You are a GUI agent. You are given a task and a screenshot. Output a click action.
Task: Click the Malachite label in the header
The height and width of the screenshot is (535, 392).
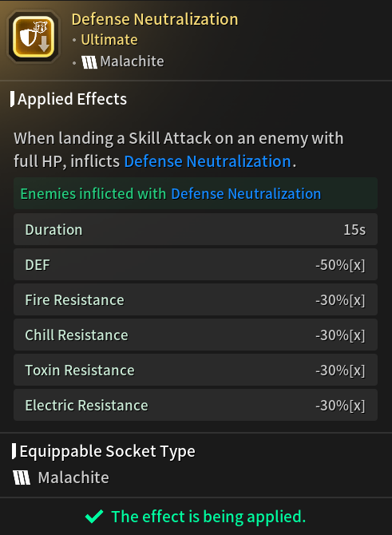[132, 61]
